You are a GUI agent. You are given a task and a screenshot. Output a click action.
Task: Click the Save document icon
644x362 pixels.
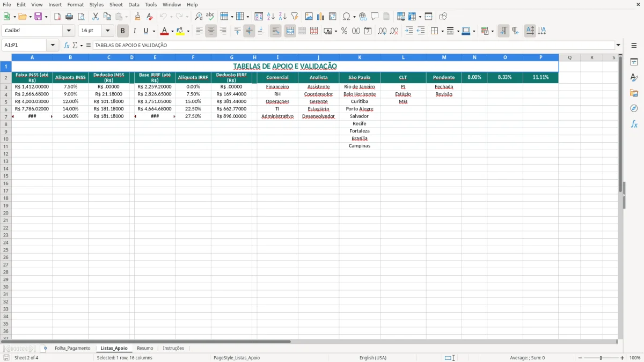[x=38, y=17]
